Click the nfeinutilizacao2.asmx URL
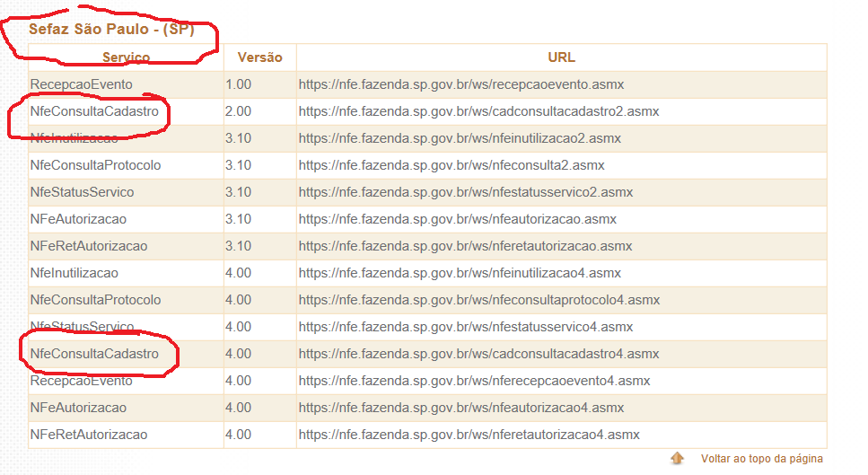The image size is (868, 475). [460, 138]
